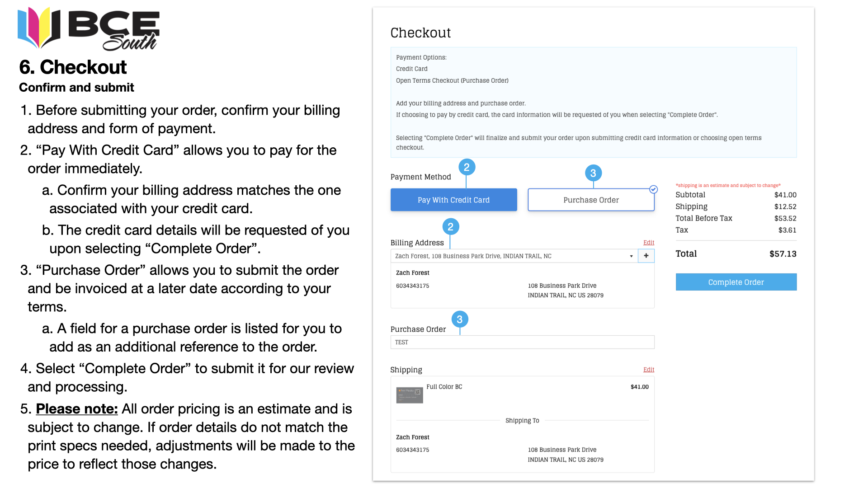The height and width of the screenshot is (488, 868).
Task: Click callout 3 beside the Purchase Order field
Action: 460,319
